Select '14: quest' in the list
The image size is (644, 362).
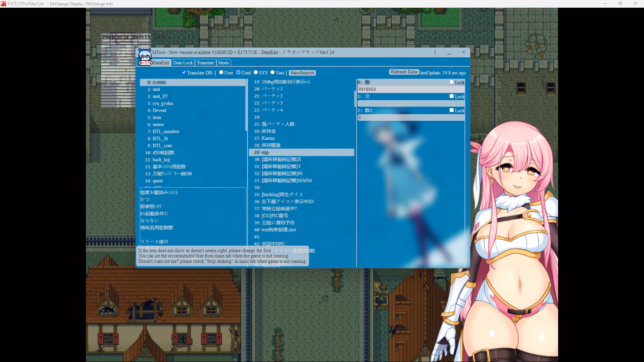[192, 181]
